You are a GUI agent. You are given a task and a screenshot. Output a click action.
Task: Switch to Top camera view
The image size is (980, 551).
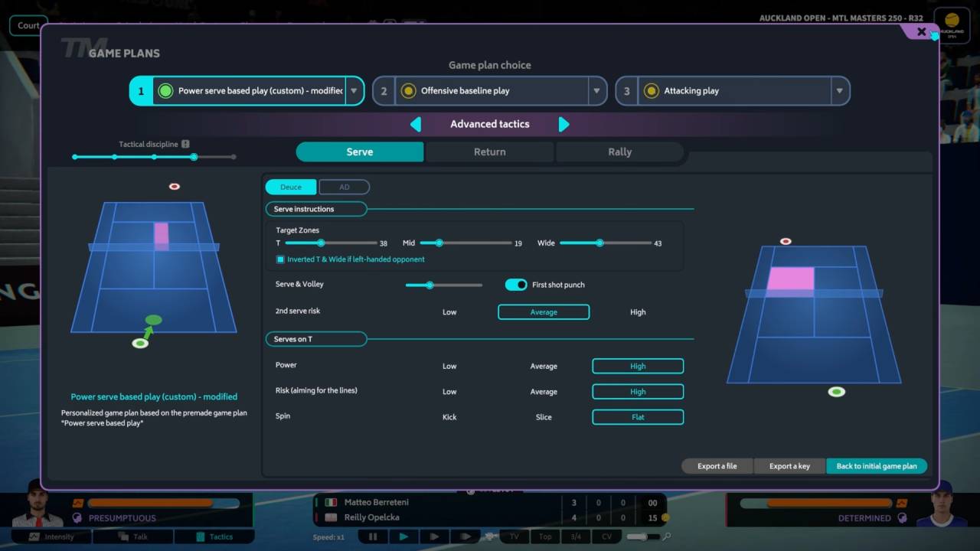point(545,536)
